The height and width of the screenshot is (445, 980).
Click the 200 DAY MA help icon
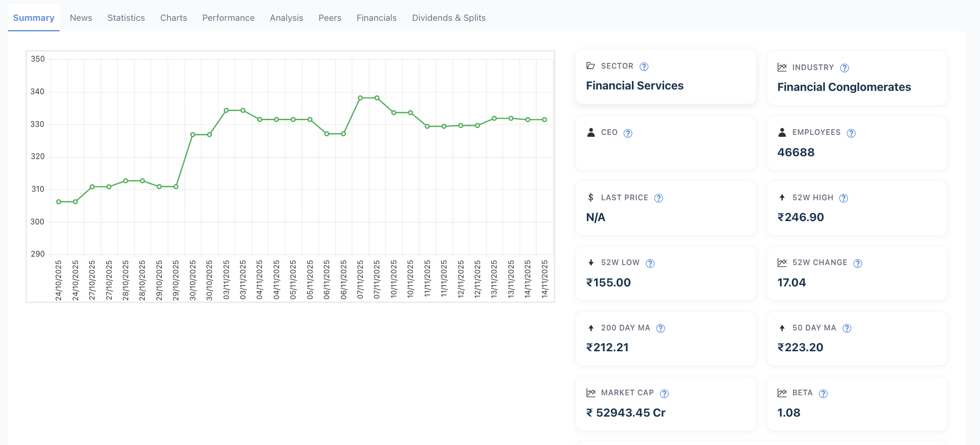pyautogui.click(x=660, y=329)
